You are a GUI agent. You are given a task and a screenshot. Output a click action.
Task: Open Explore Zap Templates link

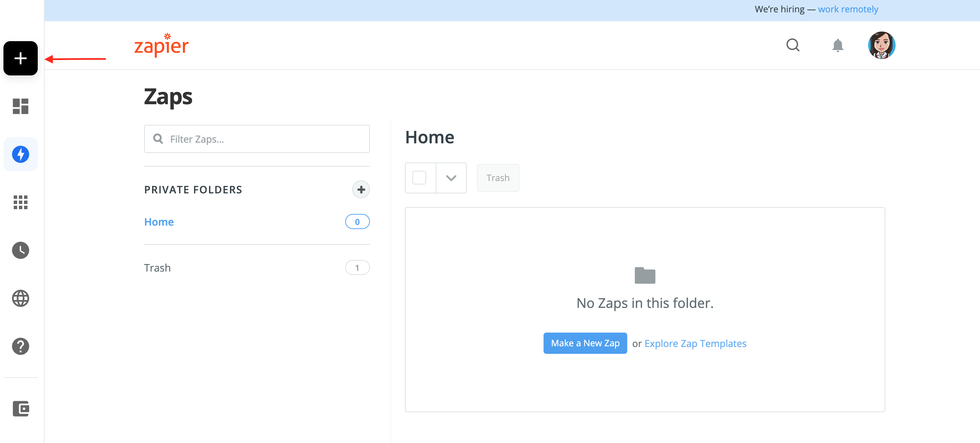click(695, 343)
